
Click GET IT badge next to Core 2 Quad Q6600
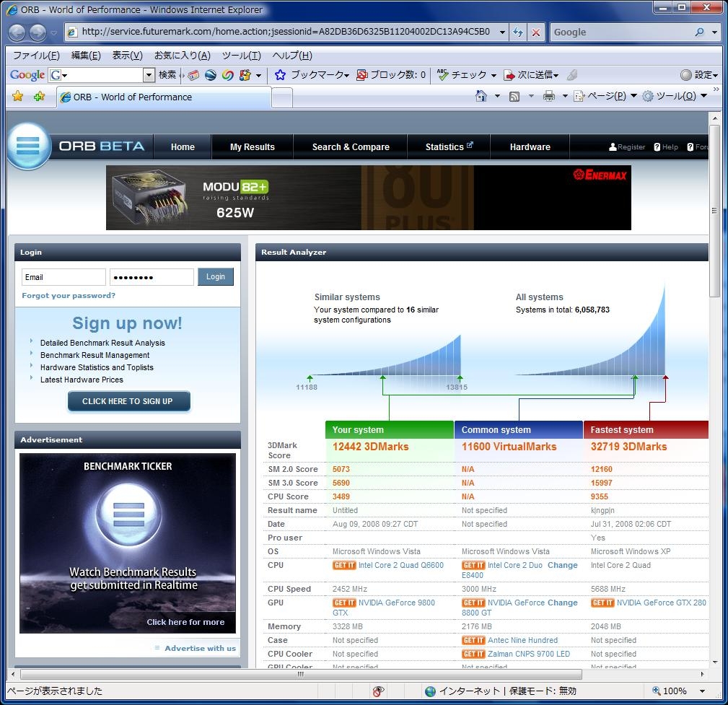tap(344, 565)
